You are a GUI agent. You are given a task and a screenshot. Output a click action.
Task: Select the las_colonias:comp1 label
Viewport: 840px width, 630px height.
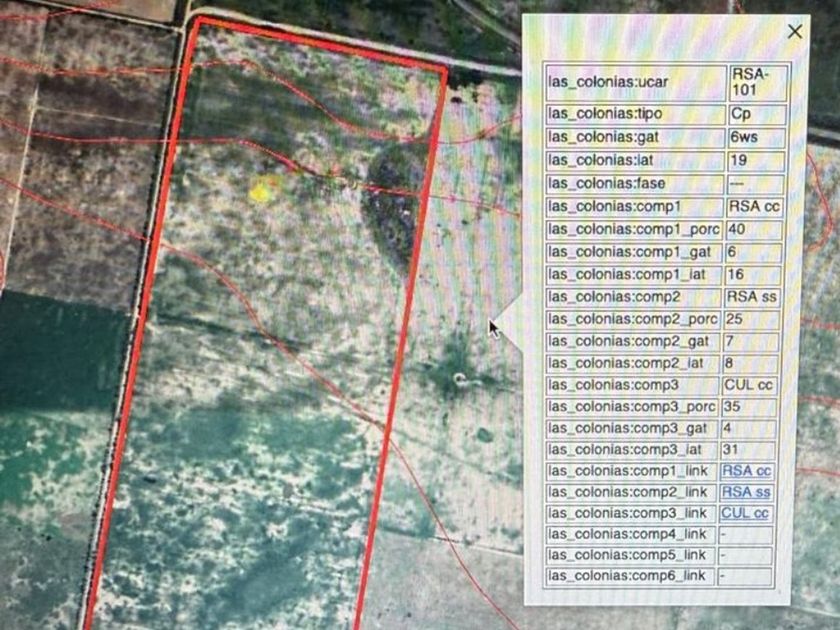614,206
